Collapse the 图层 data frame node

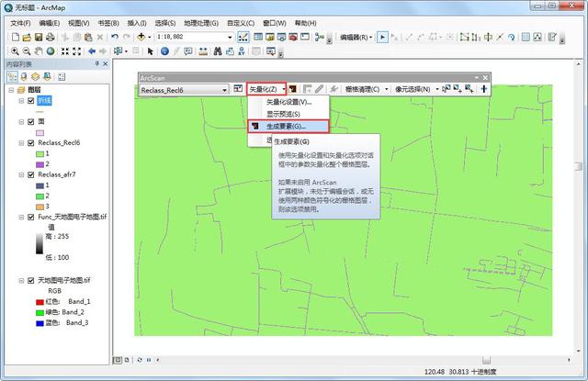(11, 90)
